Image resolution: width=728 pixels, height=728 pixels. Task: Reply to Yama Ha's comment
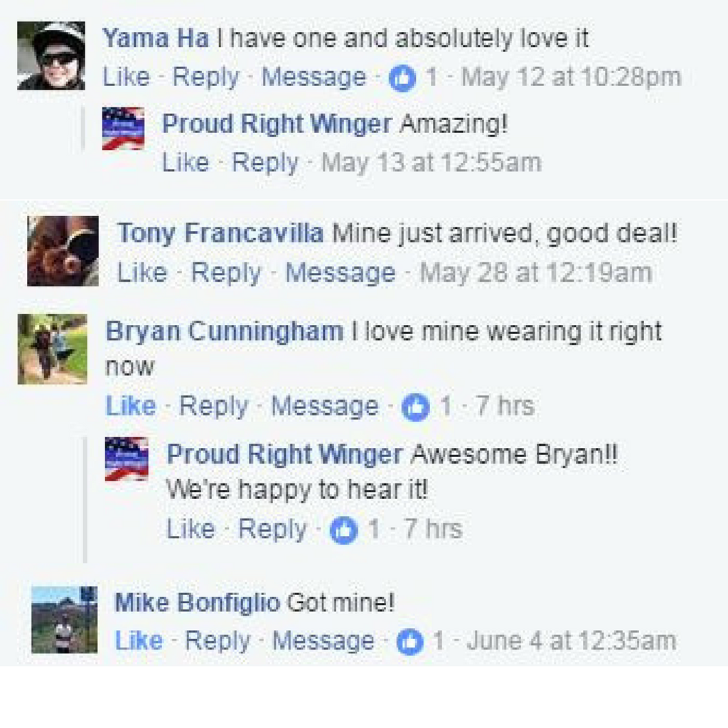click(206, 77)
